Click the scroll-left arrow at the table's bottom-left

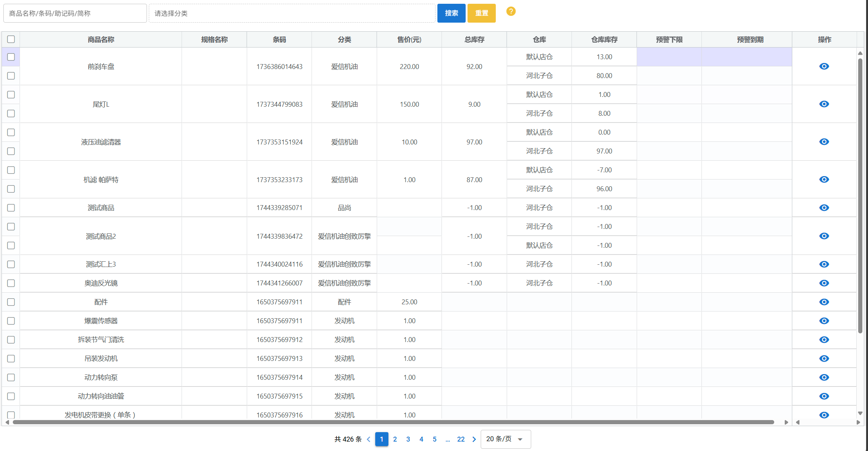pos(7,422)
